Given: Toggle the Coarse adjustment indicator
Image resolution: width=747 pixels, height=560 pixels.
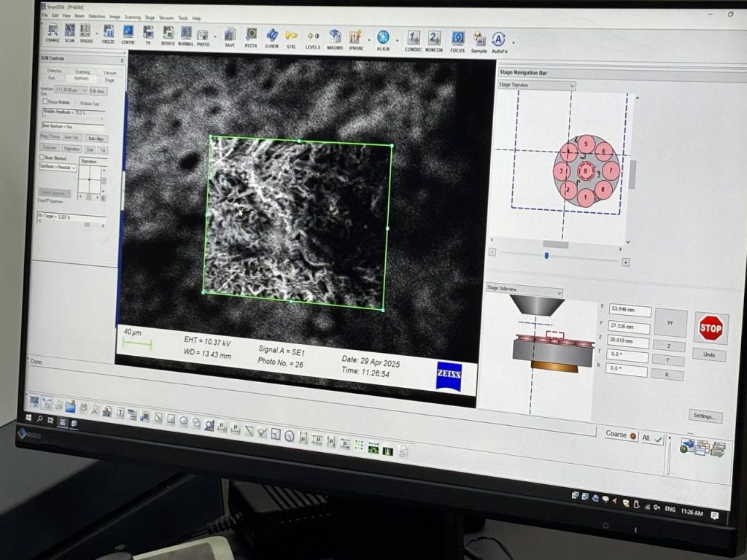Looking at the screenshot, I should 621,435.
